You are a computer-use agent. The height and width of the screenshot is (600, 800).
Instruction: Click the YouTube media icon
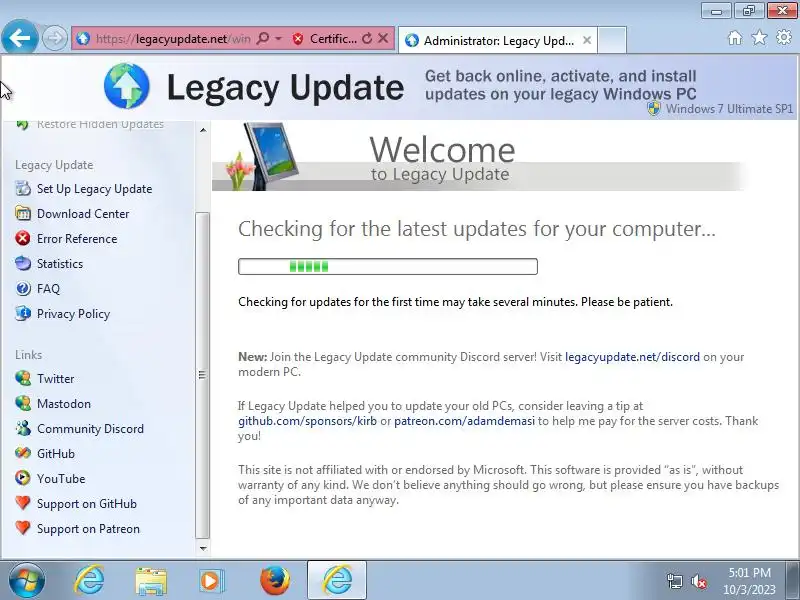coord(23,478)
